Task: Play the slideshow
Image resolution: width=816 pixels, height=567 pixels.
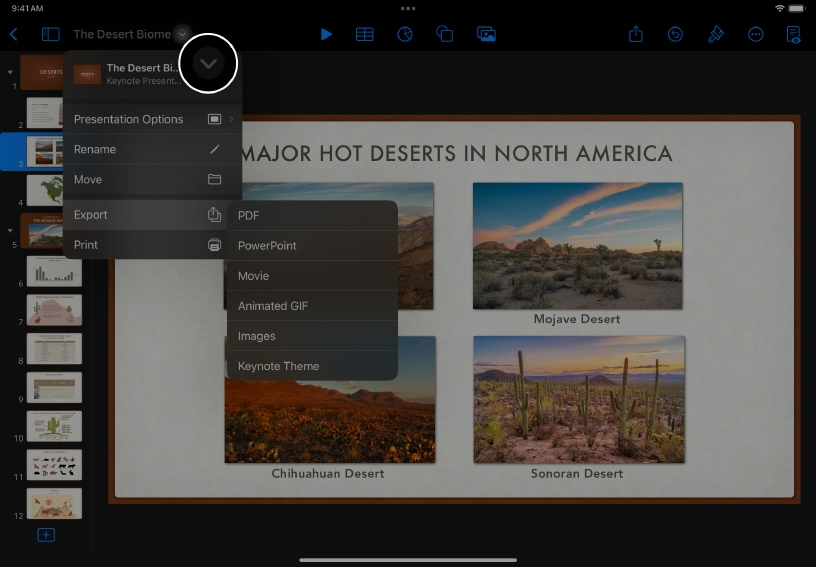Action: (x=326, y=34)
